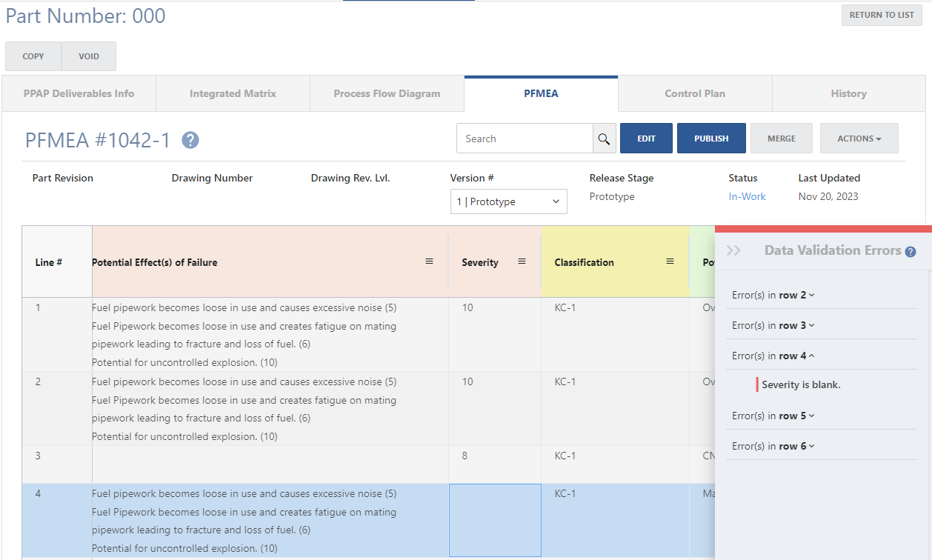
Task: Click into the Search input field
Action: point(525,139)
